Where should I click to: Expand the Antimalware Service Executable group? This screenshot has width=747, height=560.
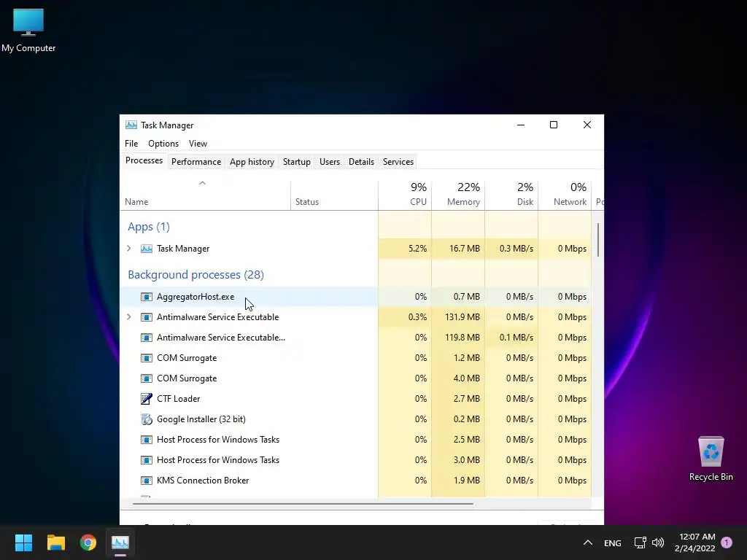click(x=128, y=317)
